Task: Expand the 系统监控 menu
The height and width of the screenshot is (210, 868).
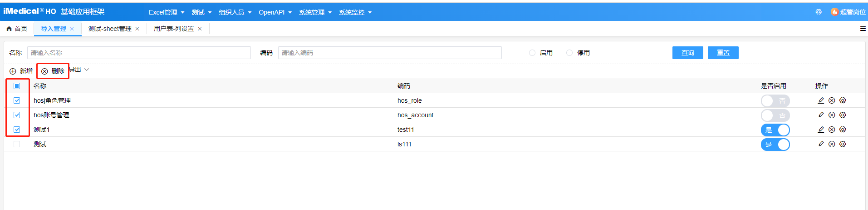Action: (355, 12)
